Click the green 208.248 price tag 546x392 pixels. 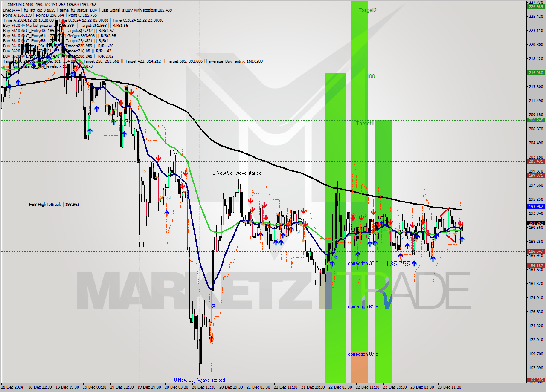pos(536,120)
